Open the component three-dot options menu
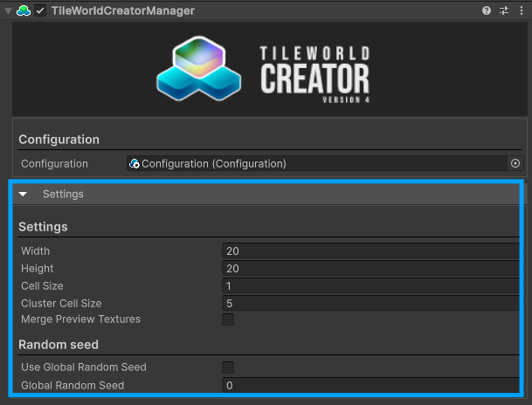The image size is (532, 405). 522,10
